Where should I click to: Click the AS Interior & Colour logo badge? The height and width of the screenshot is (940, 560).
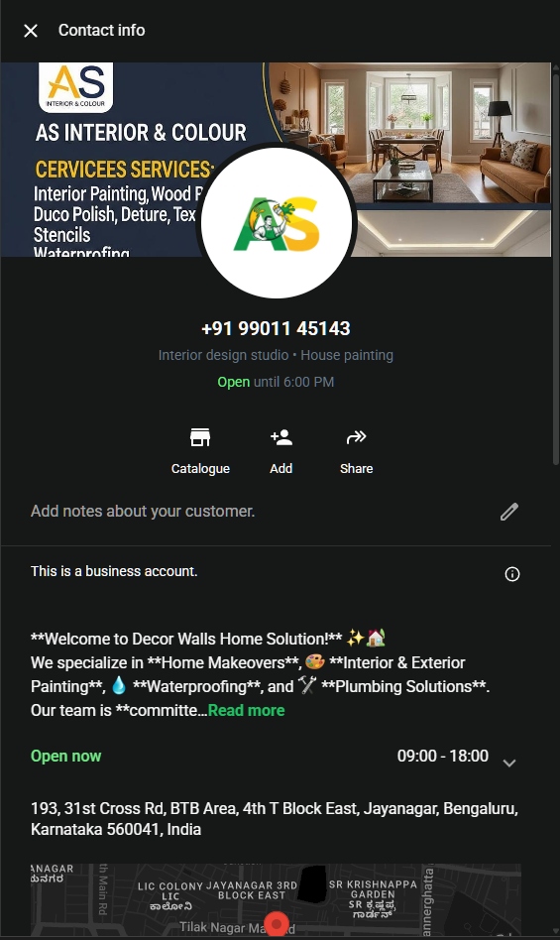pos(75,87)
